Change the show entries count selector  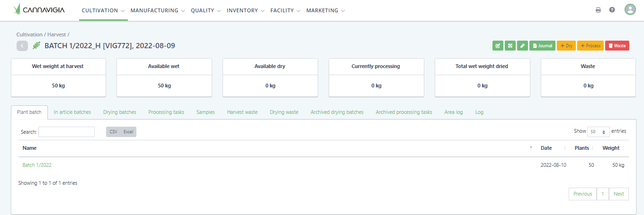(599, 132)
